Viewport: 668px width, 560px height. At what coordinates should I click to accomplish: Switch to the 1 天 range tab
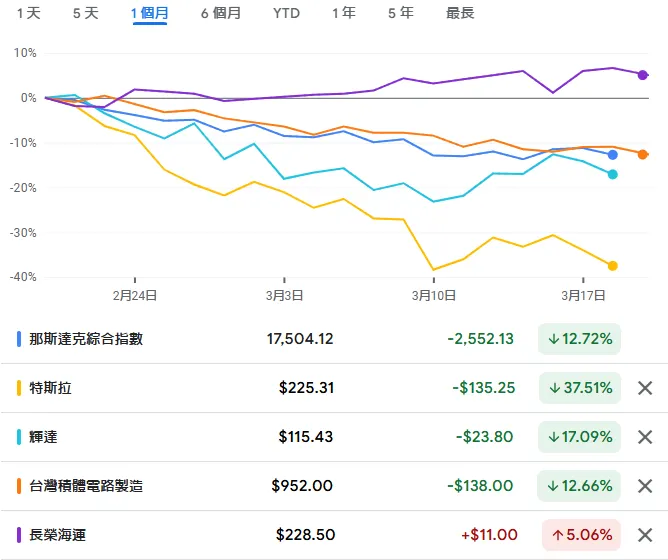29,13
